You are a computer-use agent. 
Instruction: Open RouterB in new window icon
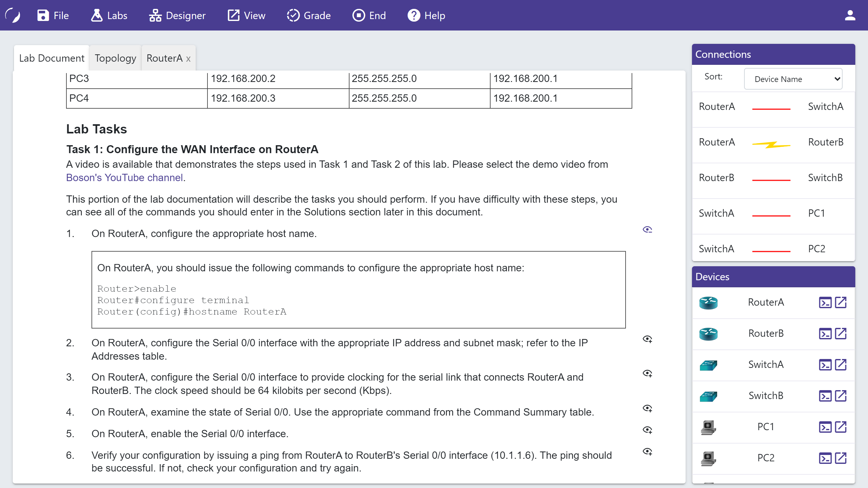(x=840, y=333)
